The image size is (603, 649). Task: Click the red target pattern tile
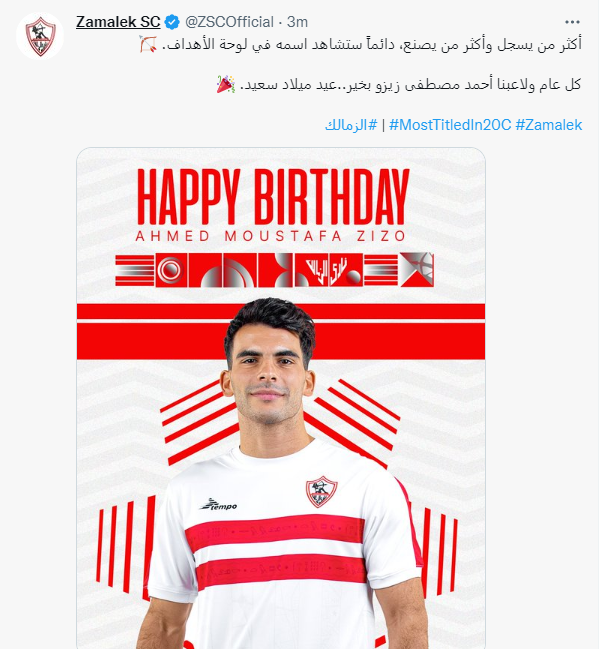click(x=171, y=270)
